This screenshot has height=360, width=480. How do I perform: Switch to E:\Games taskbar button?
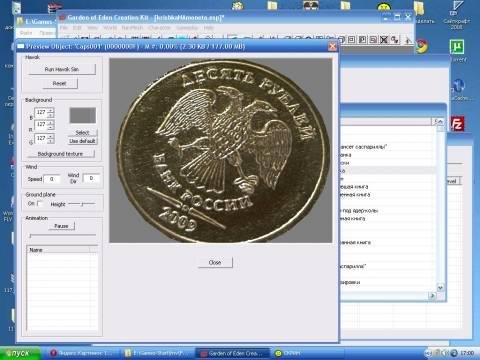pyautogui.click(x=157, y=353)
